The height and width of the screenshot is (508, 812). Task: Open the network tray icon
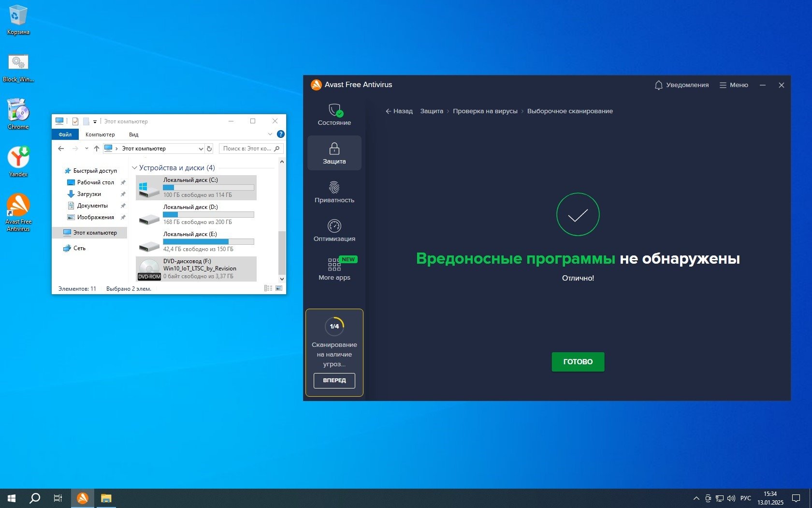pyautogui.click(x=720, y=498)
